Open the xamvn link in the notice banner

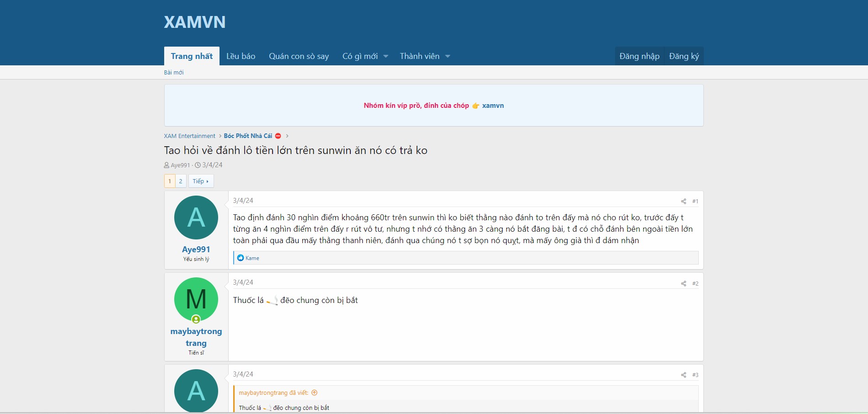[x=493, y=106]
